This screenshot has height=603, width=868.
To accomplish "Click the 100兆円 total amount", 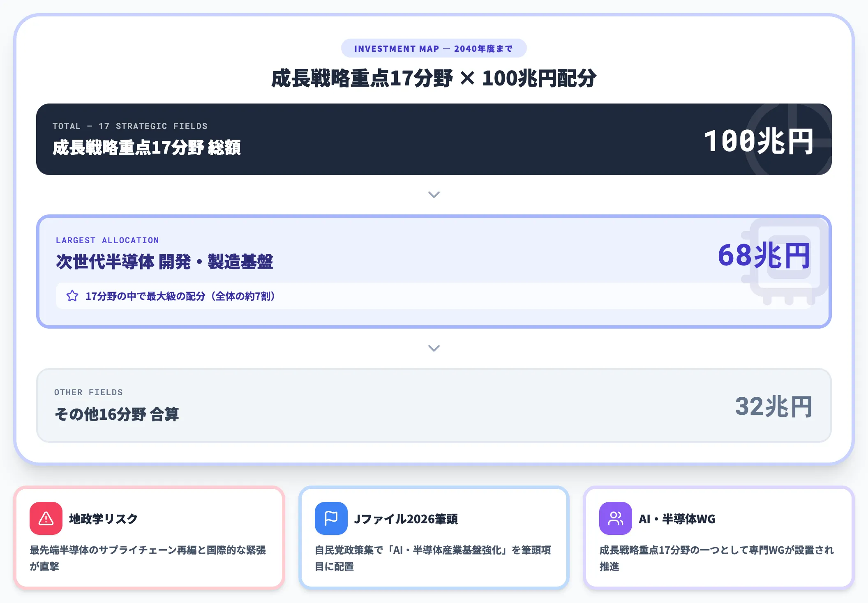I will click(x=759, y=141).
